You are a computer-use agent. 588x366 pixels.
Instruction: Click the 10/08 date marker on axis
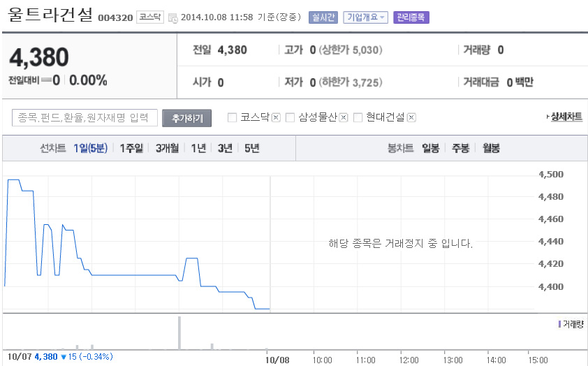pos(277,360)
